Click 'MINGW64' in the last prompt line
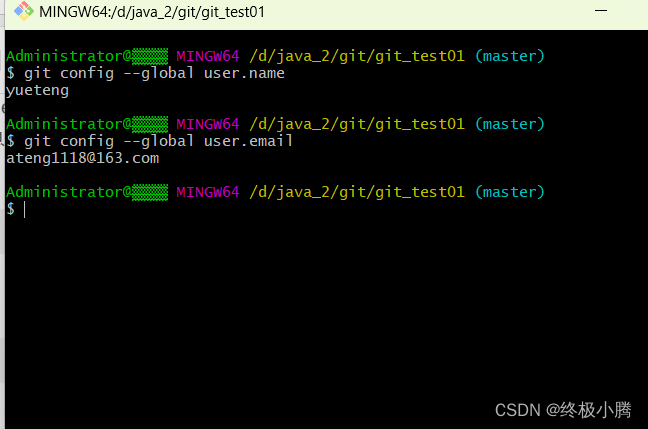648x429 pixels. pos(208,192)
